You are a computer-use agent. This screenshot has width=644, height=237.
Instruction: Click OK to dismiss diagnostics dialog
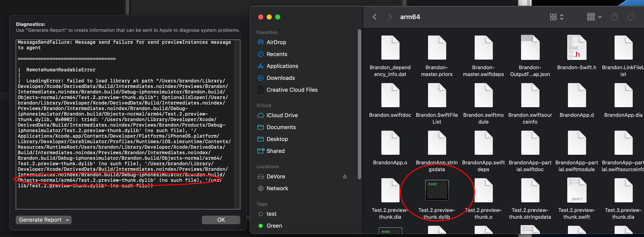click(221, 220)
